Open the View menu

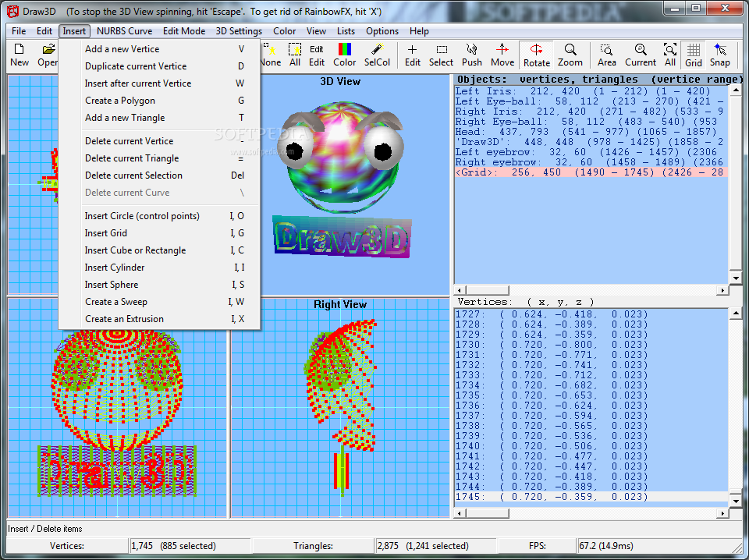pos(316,31)
